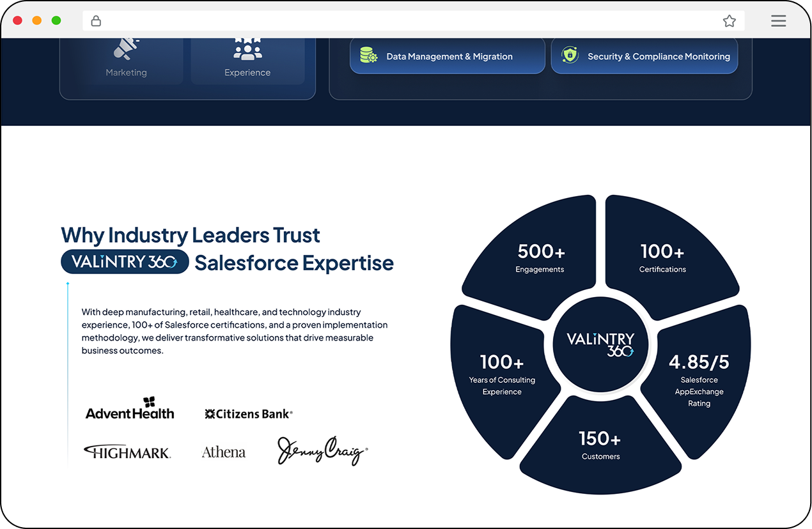Click the Highmark logo
This screenshot has width=812, height=529.
tap(127, 452)
